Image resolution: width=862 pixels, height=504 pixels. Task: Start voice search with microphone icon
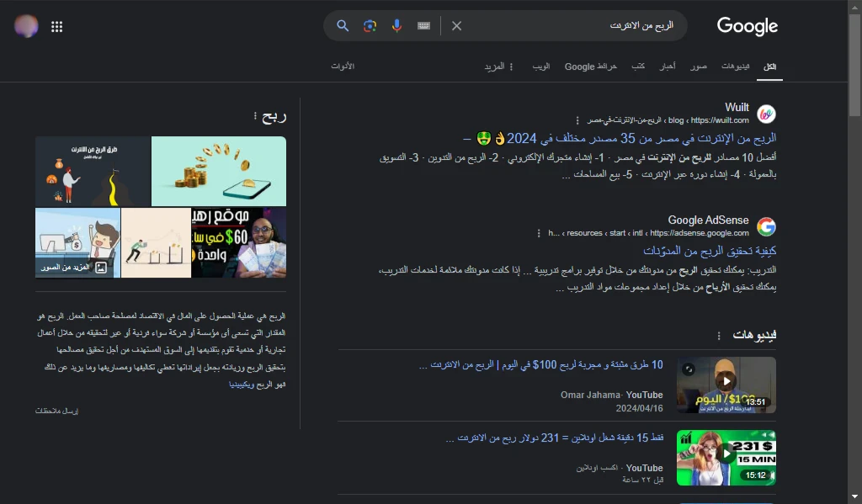tap(396, 26)
